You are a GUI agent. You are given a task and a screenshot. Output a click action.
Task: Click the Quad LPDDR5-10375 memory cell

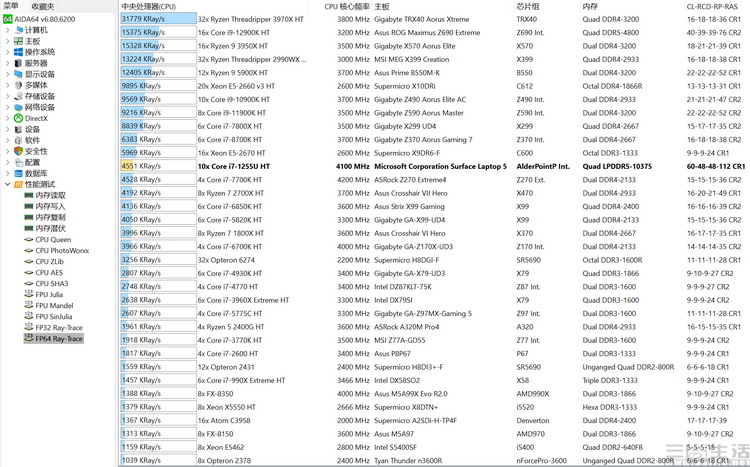click(617, 167)
